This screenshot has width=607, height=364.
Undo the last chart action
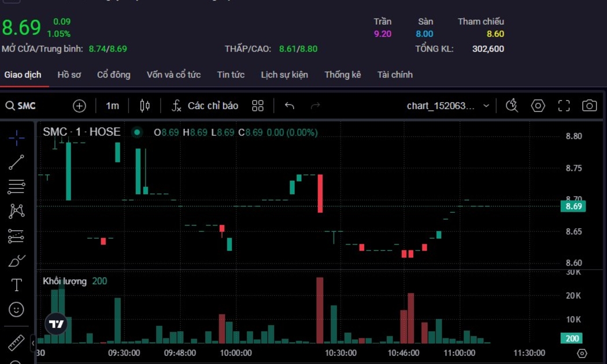point(290,106)
